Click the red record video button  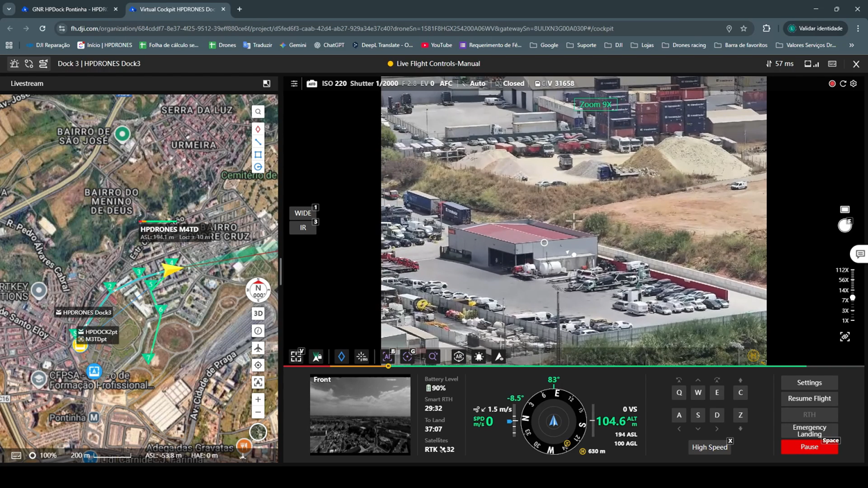[832, 83]
